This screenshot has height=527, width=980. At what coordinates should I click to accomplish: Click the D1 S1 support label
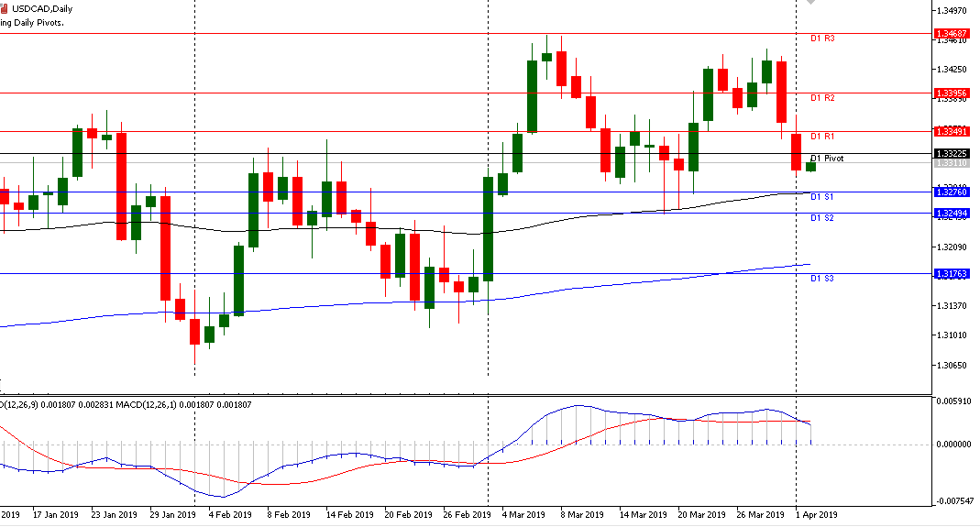[821, 197]
